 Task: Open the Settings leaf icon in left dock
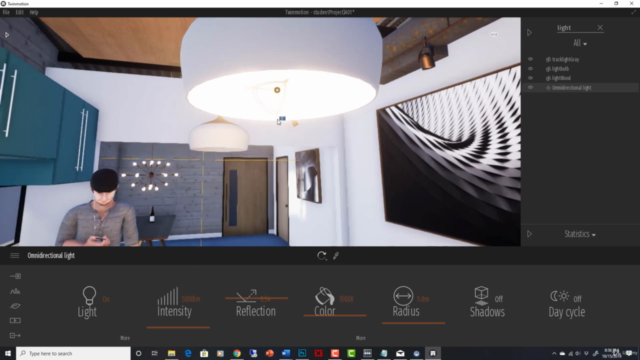[15, 306]
